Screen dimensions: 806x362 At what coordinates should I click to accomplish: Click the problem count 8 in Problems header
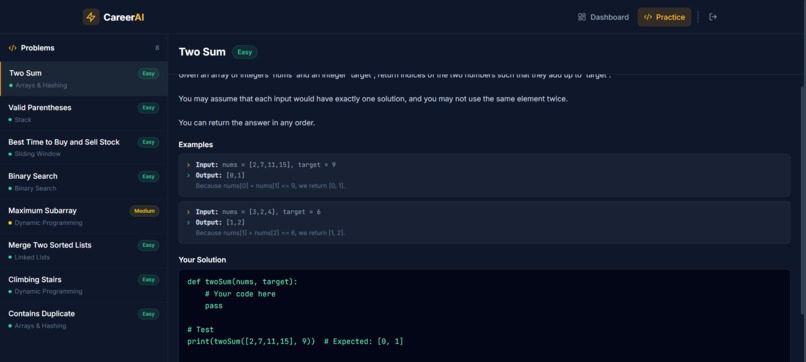point(157,48)
